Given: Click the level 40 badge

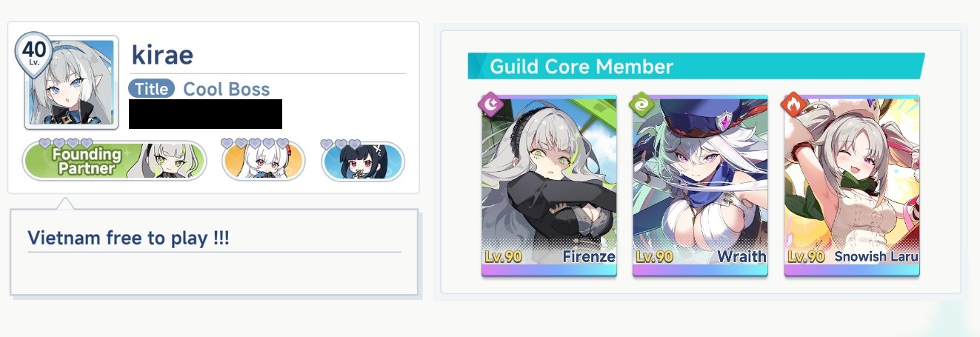Looking at the screenshot, I should coord(33,51).
